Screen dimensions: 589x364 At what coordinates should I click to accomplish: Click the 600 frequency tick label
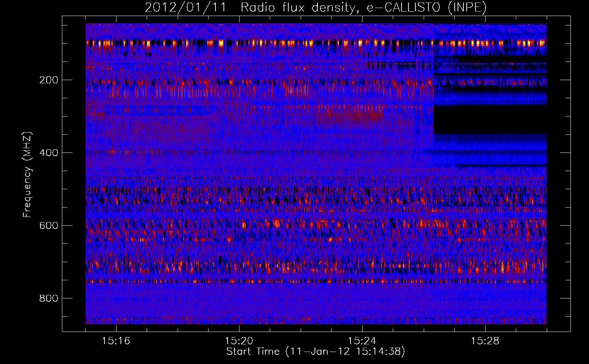click(48, 226)
